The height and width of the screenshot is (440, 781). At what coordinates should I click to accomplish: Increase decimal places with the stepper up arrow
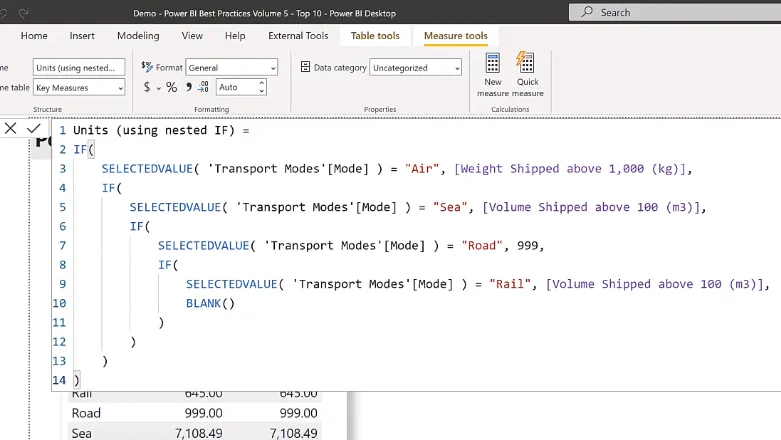(261, 83)
